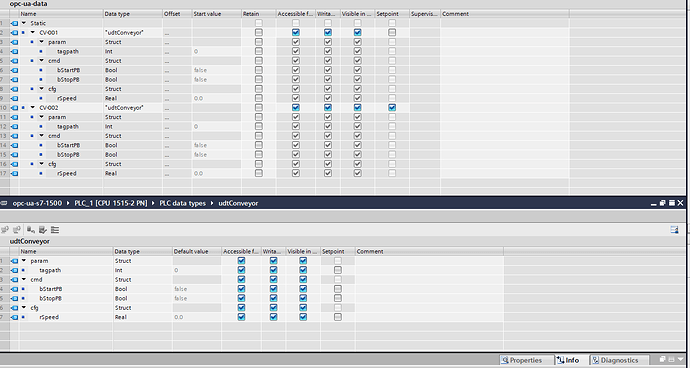The width and height of the screenshot is (690, 368).
Task: Open the Properties tab
Action: 522,360
